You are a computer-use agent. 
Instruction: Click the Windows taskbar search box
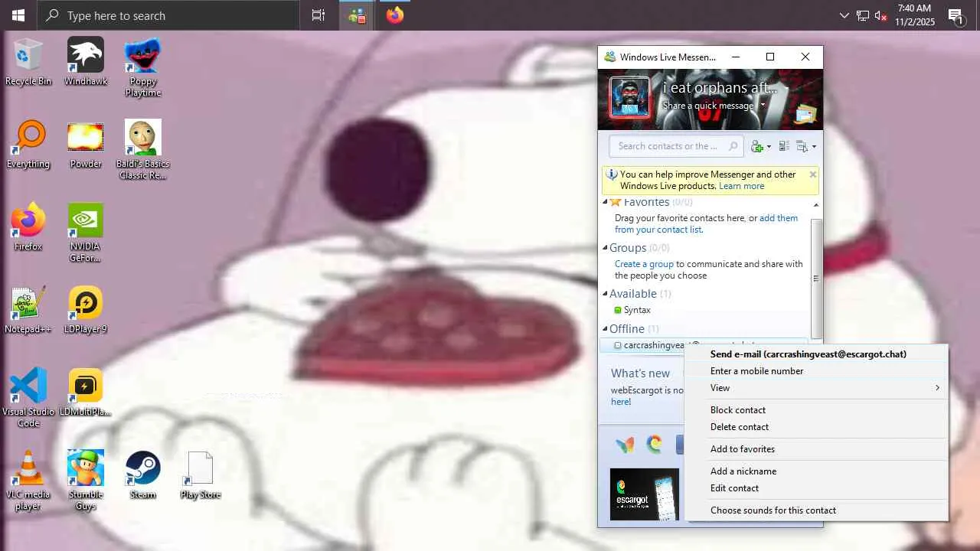168,15
